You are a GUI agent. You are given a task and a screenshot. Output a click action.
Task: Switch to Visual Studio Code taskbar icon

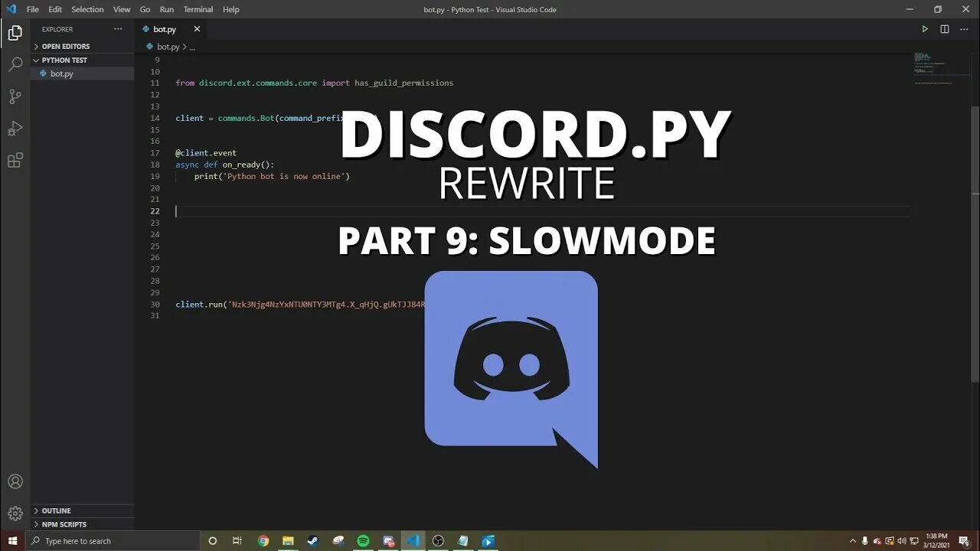click(x=413, y=541)
